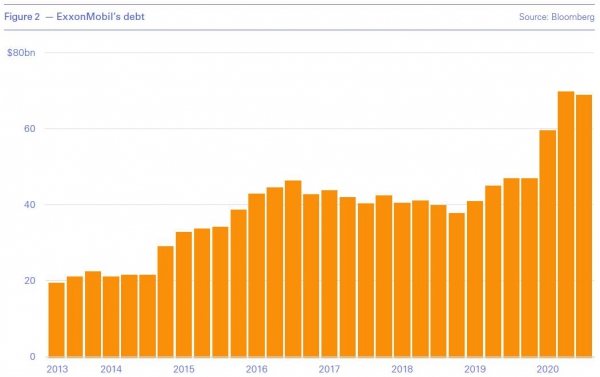Screen dimensions: 600x377
Task: Click the bar reaching just under 60
Action: [548, 243]
